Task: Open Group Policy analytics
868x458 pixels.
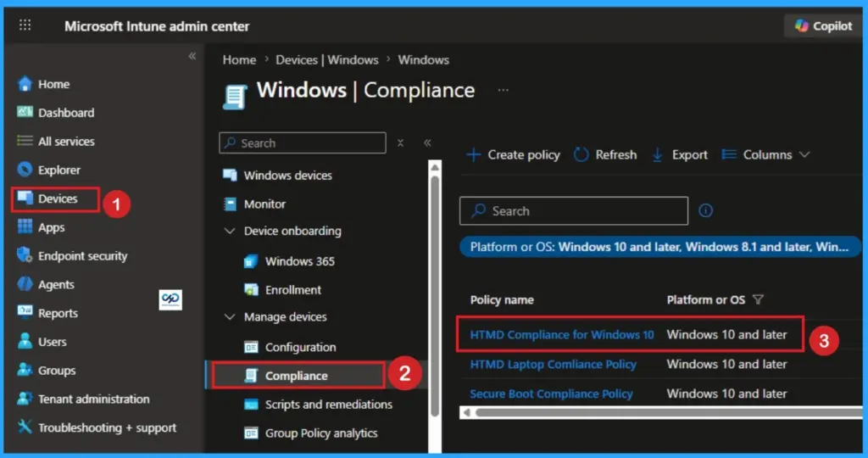Action: pos(321,433)
